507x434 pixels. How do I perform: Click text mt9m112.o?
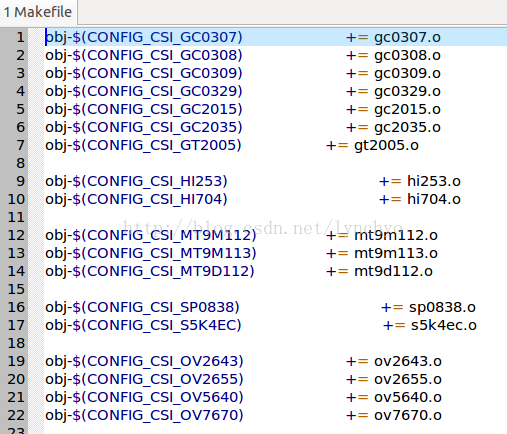point(396,235)
